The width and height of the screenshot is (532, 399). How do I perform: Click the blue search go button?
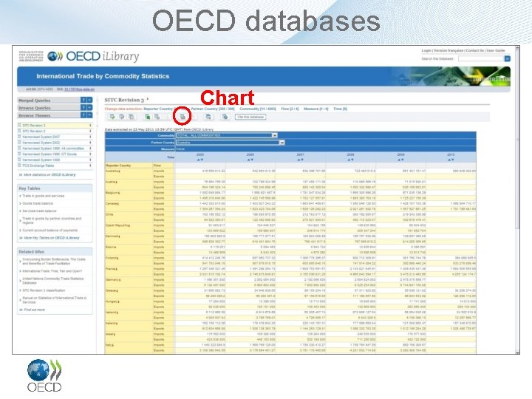pos(507,58)
